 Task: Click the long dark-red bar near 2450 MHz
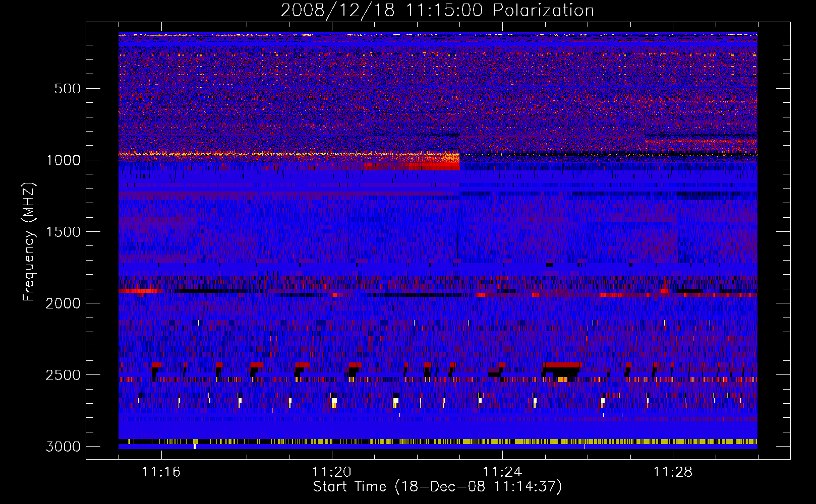(562, 364)
